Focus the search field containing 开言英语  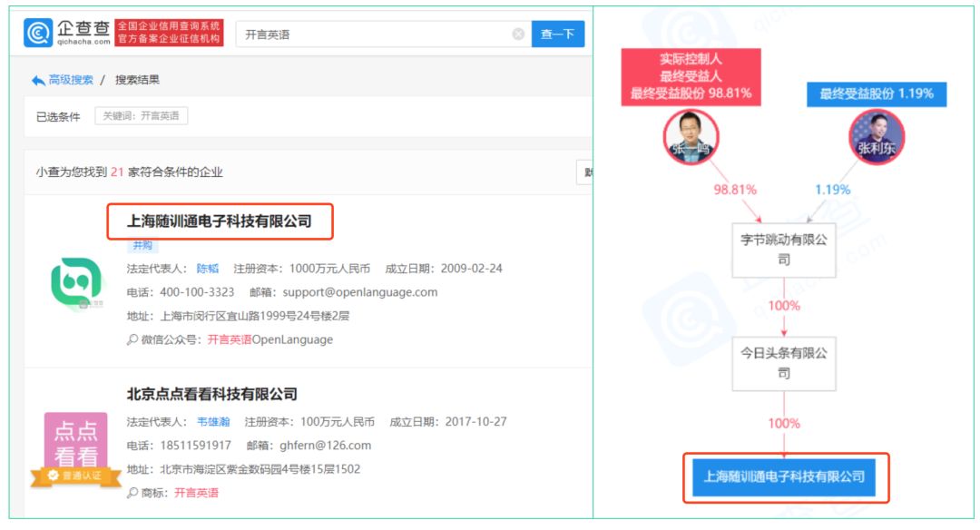click(x=383, y=34)
